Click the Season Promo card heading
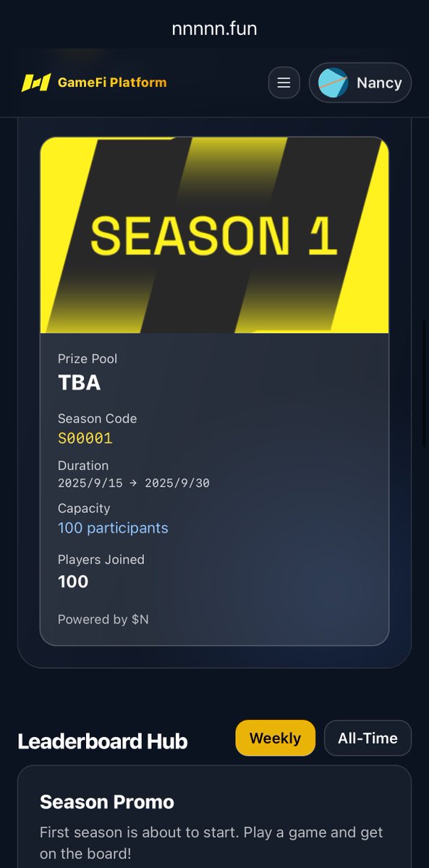This screenshot has height=868, width=429. [x=107, y=801]
